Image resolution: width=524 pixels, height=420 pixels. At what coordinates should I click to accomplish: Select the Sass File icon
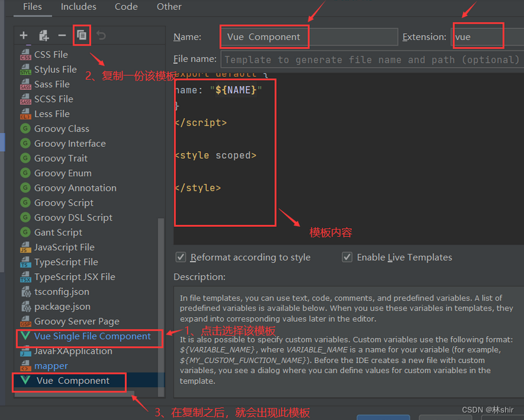pyautogui.click(x=26, y=84)
